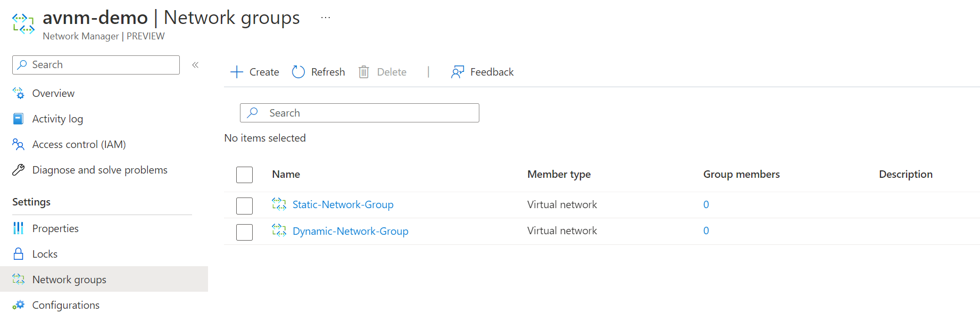This screenshot has width=980, height=321.
Task: Click the Network Manager logo icon in header
Action: (x=23, y=24)
